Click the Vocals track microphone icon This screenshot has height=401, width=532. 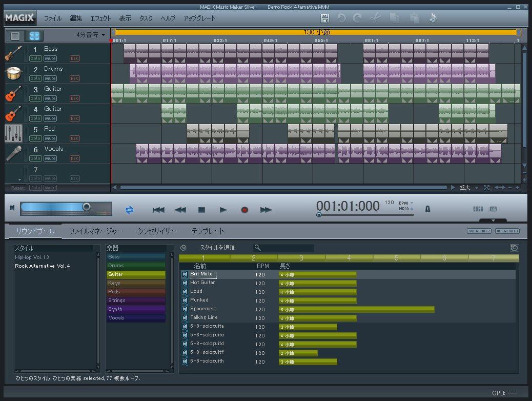point(14,153)
